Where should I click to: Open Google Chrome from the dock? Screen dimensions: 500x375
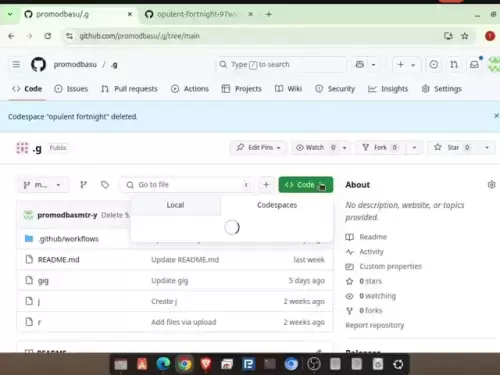pos(184,364)
